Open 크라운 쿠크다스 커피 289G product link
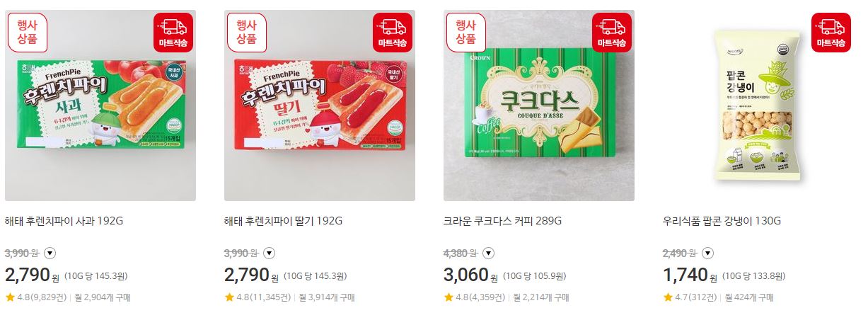This screenshot has height=325, width=868. click(503, 221)
